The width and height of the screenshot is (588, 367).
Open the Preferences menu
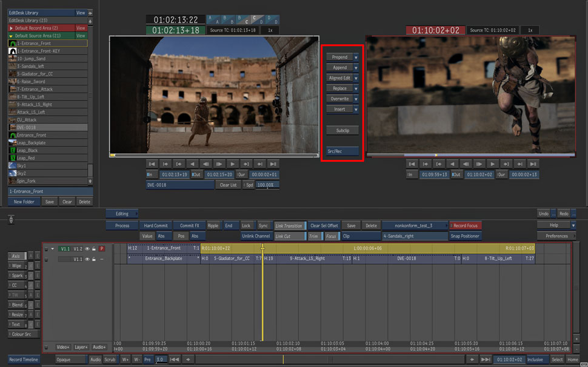(556, 236)
